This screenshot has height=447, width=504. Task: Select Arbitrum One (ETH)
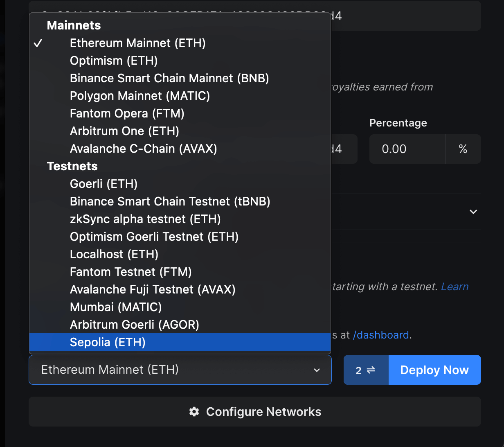[125, 131]
